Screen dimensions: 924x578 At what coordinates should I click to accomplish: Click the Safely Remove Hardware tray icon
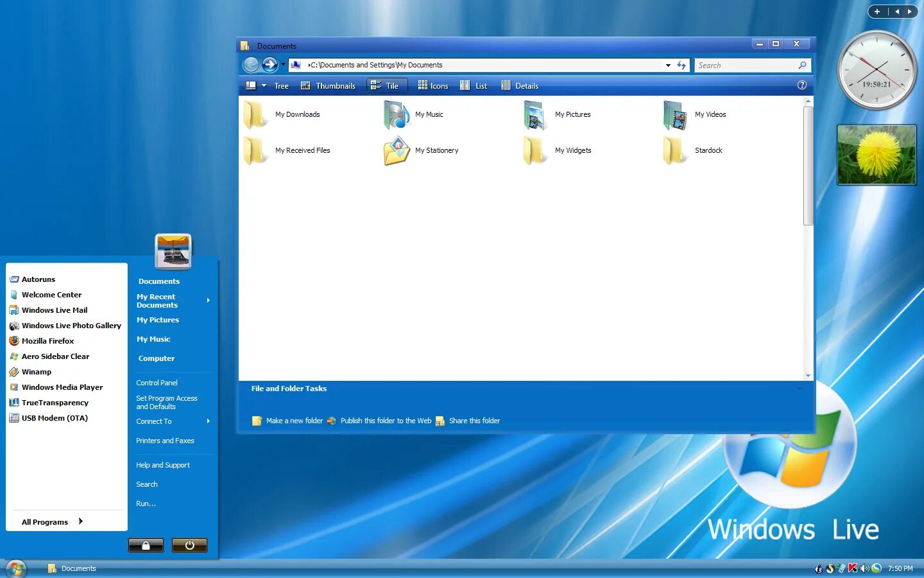[x=841, y=568]
